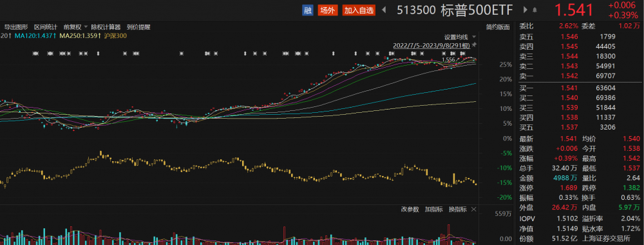Add stock via 加入自选 button
Viewport: 644px width, 245px height.
click(359, 10)
